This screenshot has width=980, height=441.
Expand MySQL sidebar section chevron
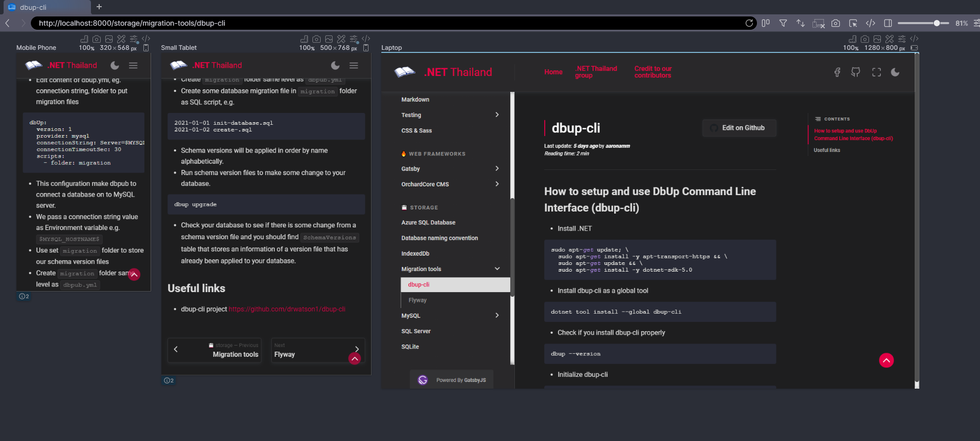pyautogui.click(x=497, y=315)
